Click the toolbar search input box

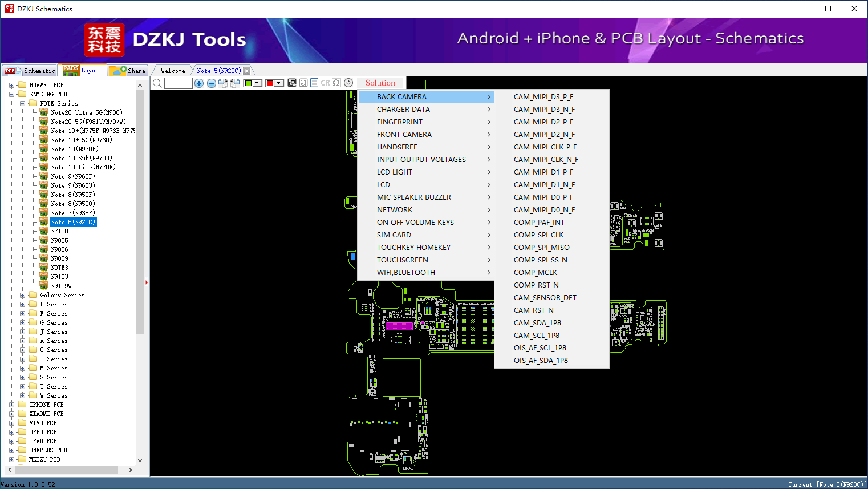point(178,83)
